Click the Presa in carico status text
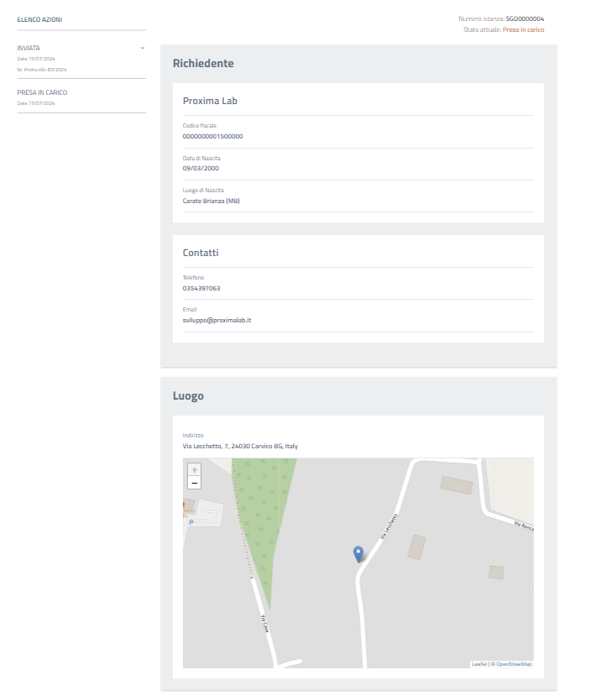616x696 pixels. click(523, 29)
